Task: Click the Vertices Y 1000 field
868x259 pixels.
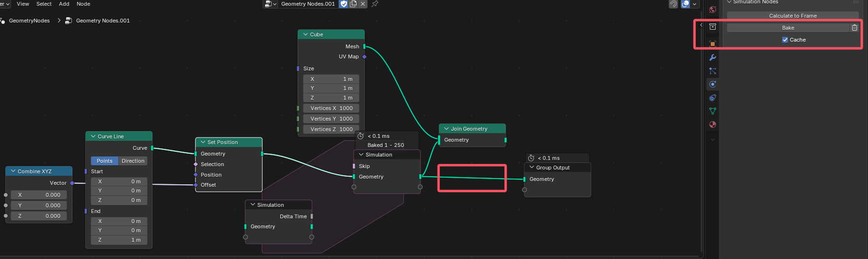Action: pyautogui.click(x=331, y=119)
